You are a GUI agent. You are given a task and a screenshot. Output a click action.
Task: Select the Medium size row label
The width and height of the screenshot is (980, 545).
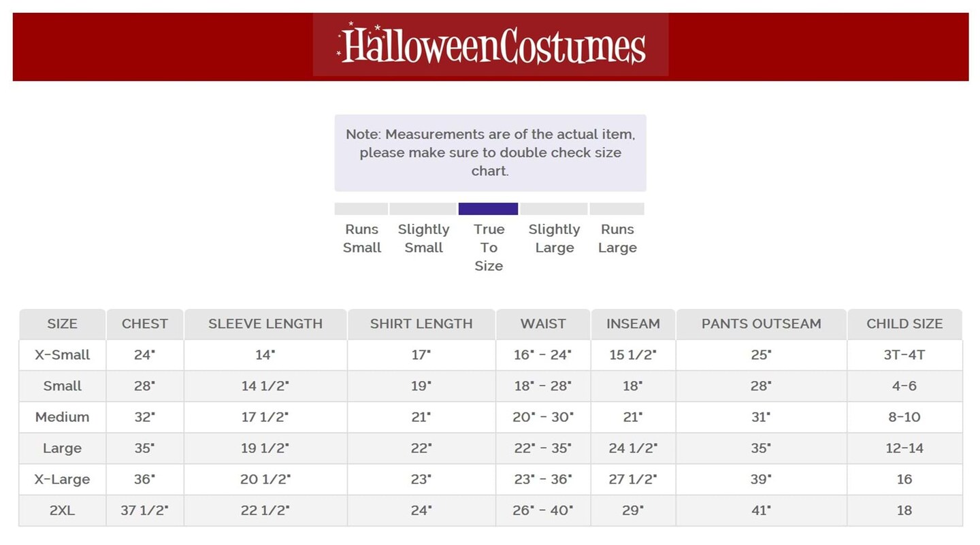point(63,417)
